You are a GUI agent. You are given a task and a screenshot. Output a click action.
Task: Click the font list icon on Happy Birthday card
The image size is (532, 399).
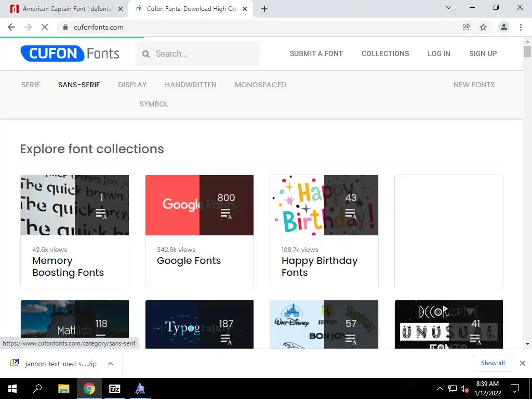[x=351, y=214]
